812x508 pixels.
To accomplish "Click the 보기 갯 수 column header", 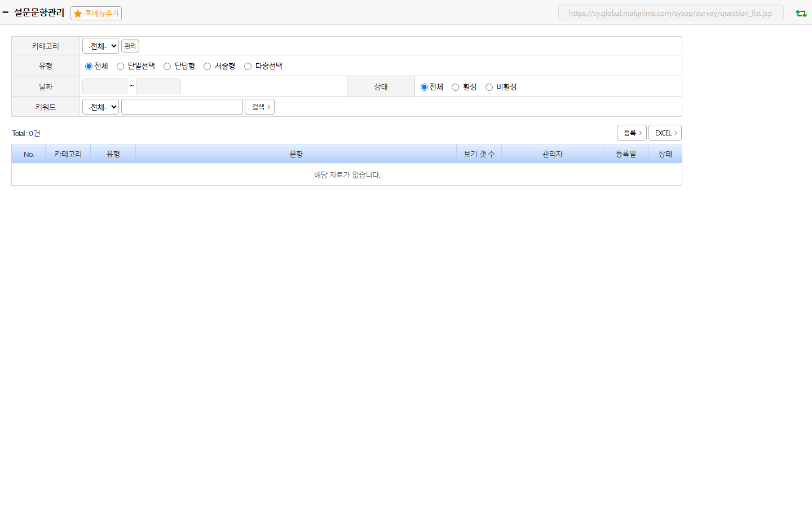I will pos(479,154).
